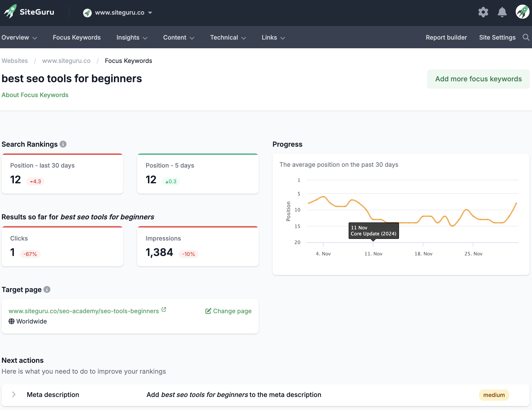Switch to the Focus Keywords section

(77, 37)
